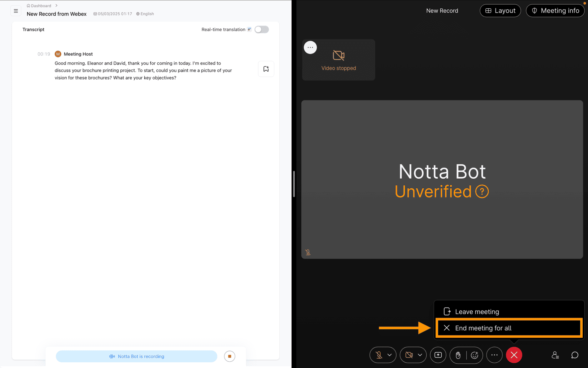This screenshot has height=368, width=588.
Task: Click the muted mic indicator on Notta Bot tile
Action: tap(308, 252)
